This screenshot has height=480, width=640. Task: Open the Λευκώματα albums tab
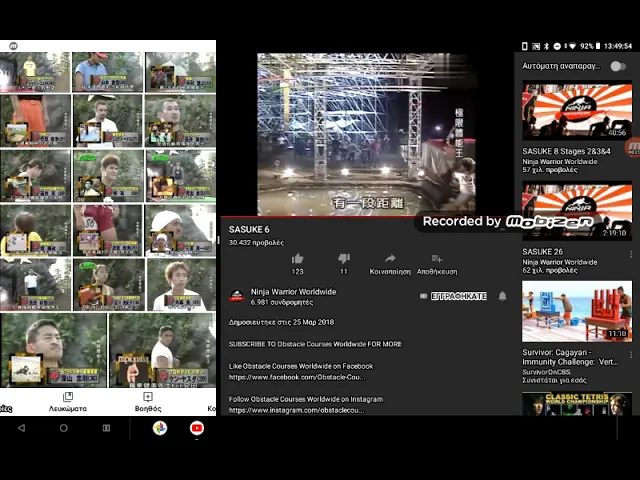click(x=68, y=402)
